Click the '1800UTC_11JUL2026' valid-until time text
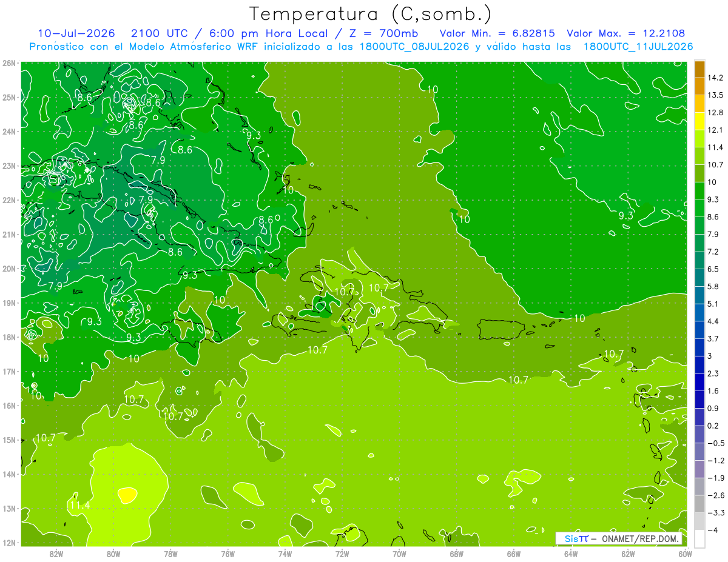The width and height of the screenshot is (728, 562). pyautogui.click(x=638, y=47)
